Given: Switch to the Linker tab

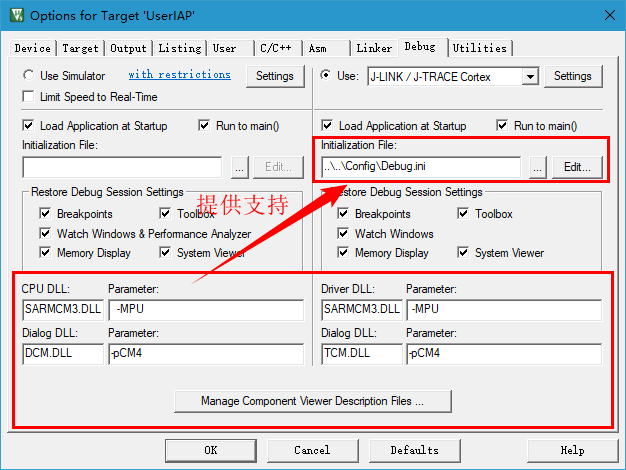Looking at the screenshot, I should tap(374, 48).
